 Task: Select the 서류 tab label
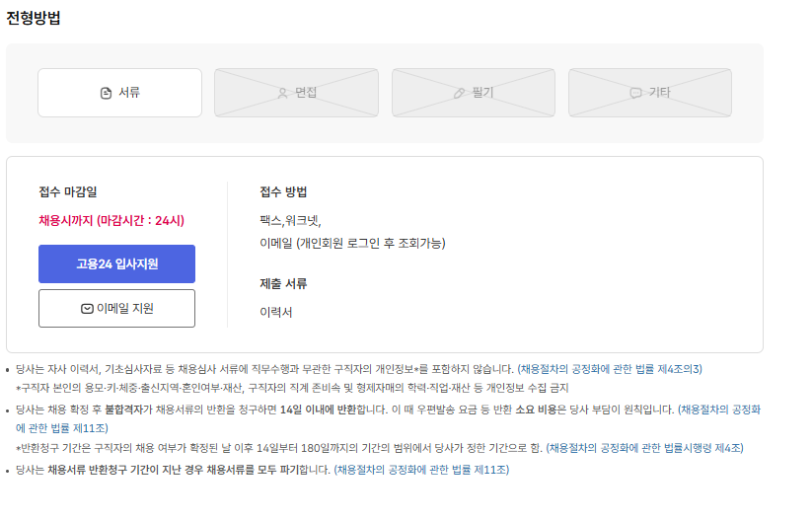(x=129, y=93)
